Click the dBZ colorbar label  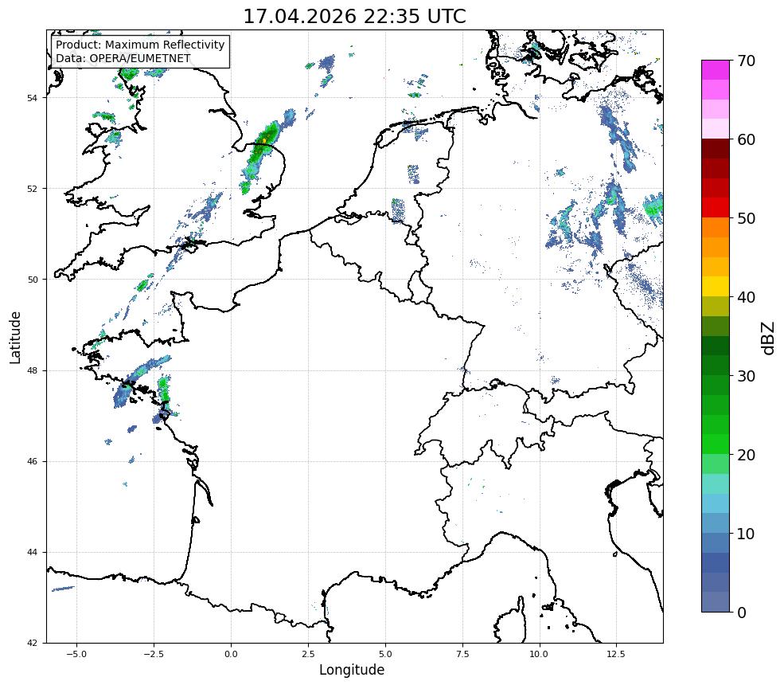pos(769,339)
